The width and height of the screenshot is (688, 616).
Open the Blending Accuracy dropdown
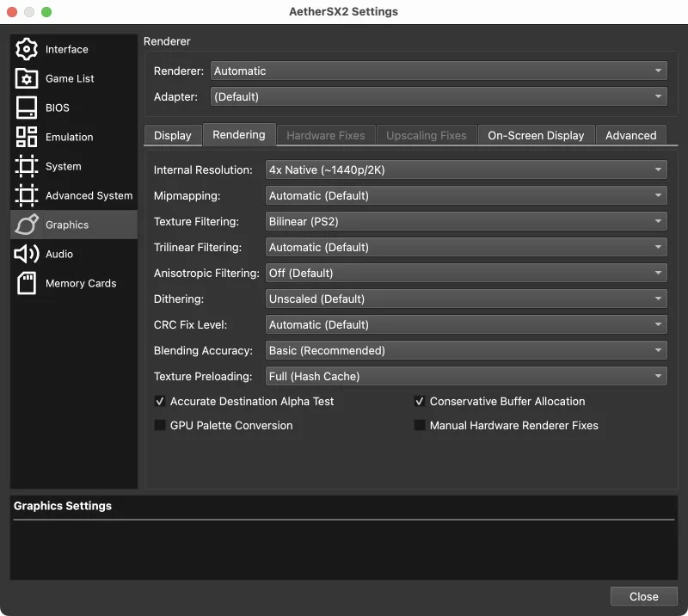tap(465, 350)
